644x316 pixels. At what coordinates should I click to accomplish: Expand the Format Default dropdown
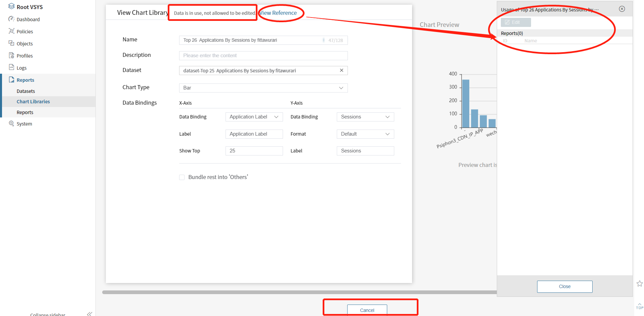pos(365,134)
